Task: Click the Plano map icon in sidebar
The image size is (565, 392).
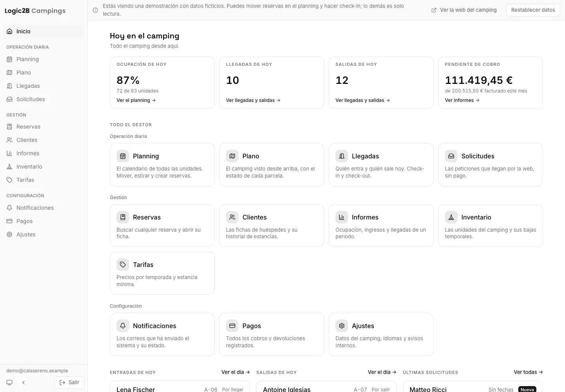Action: click(x=9, y=73)
